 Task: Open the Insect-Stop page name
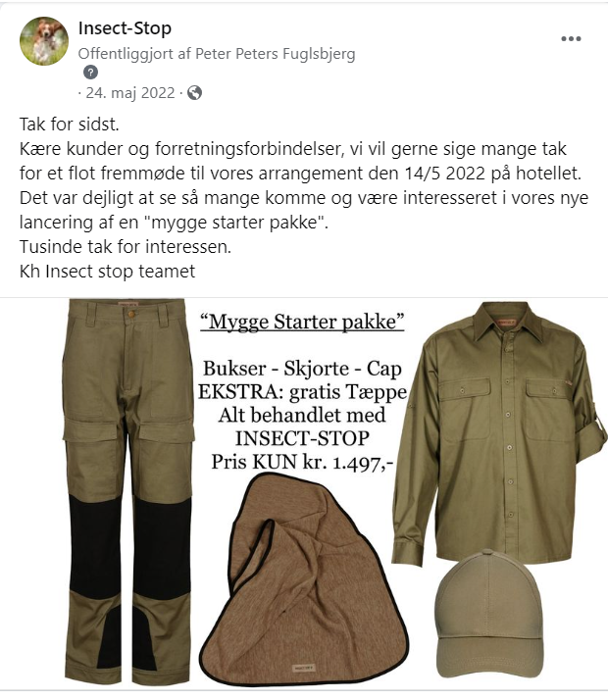coord(125,28)
